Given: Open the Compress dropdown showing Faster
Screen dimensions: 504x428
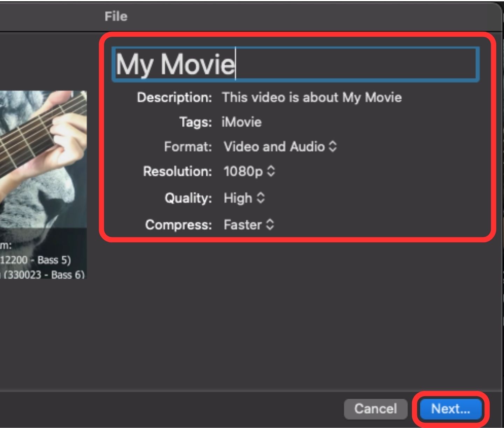Looking at the screenshot, I should (x=249, y=224).
